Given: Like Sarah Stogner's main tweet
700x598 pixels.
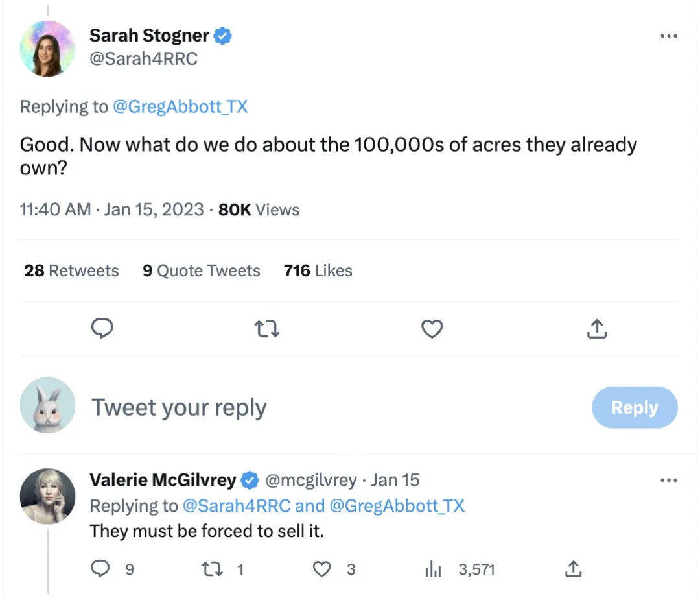Looking at the screenshot, I should [x=432, y=329].
